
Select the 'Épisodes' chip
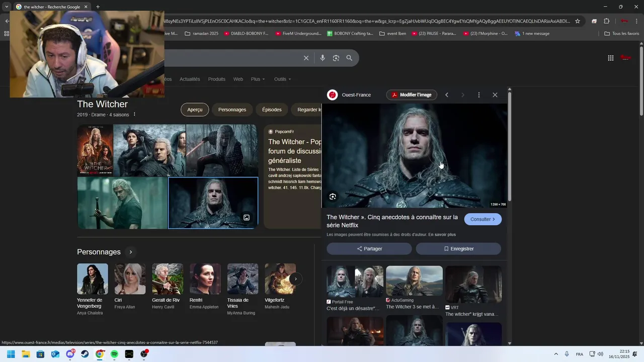pos(272,110)
